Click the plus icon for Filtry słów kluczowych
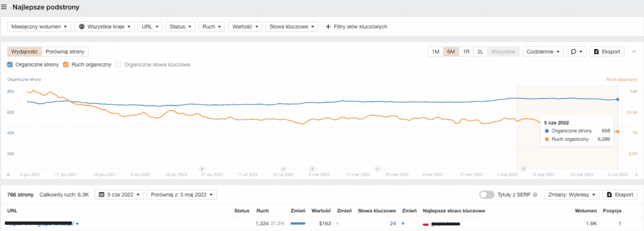The width and height of the screenshot is (644, 231). pyautogui.click(x=328, y=26)
